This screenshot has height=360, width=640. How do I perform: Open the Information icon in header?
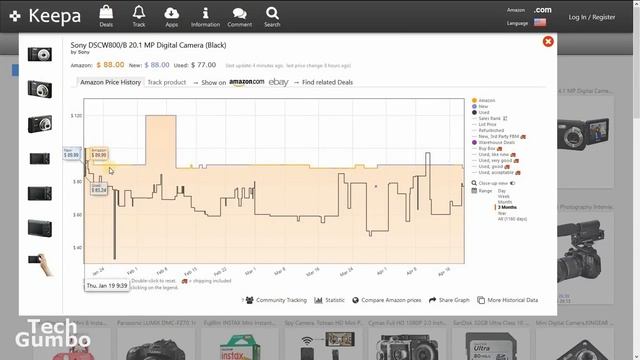[x=205, y=16]
